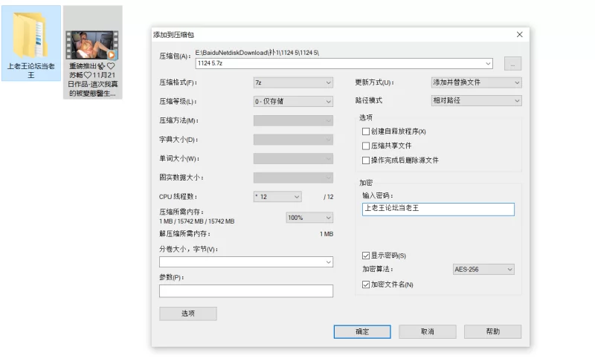Click the disabled 压缩方法 dropdown
595x364 pixels.
293,120
